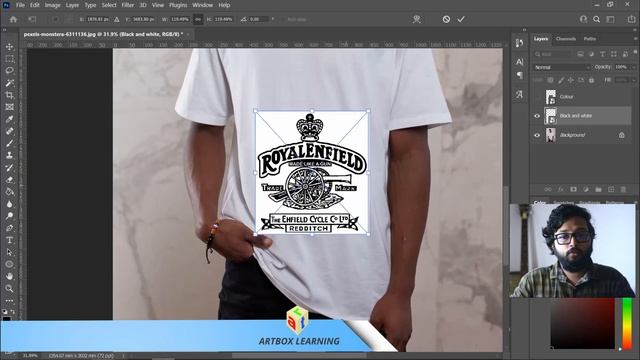Click the link layers icon

548,189
